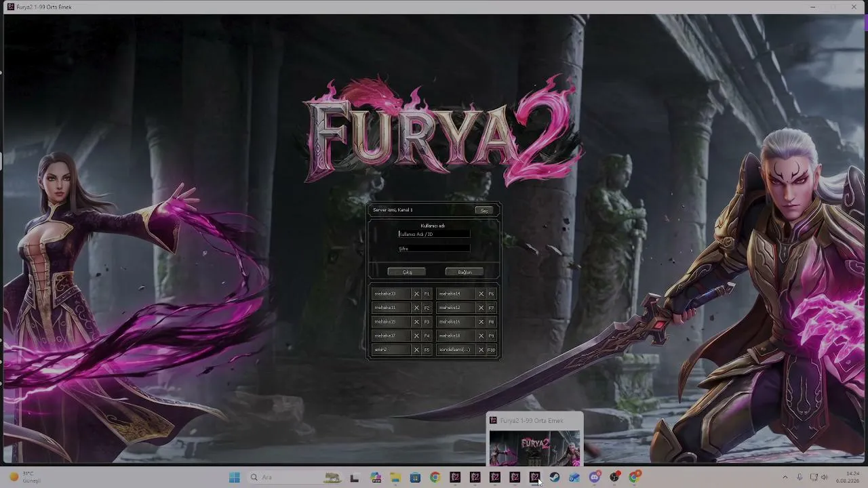The width and height of the screenshot is (868, 488).
Task: Remove the saved login next to F5
Action: pyautogui.click(x=416, y=350)
